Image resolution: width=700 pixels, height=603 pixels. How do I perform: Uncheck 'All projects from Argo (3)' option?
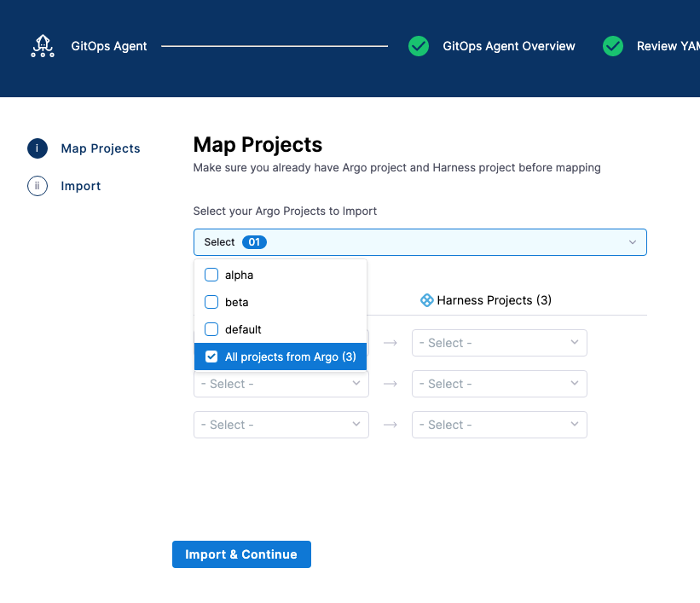(211, 357)
